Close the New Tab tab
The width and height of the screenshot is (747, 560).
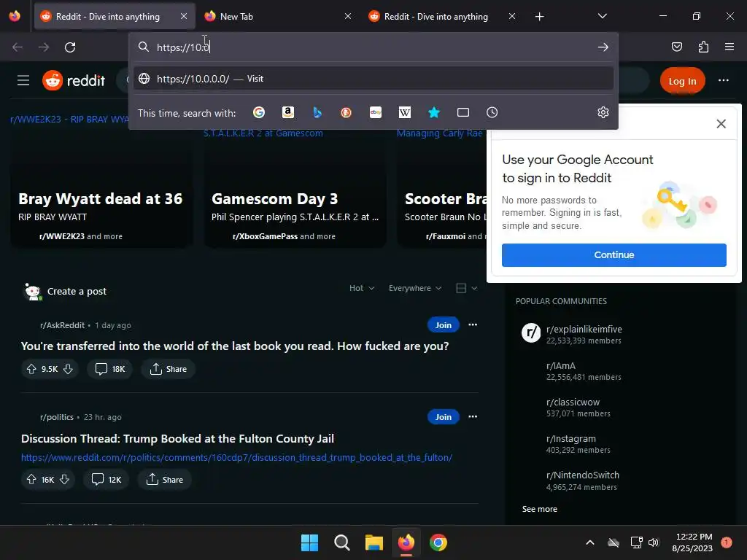coord(348,16)
